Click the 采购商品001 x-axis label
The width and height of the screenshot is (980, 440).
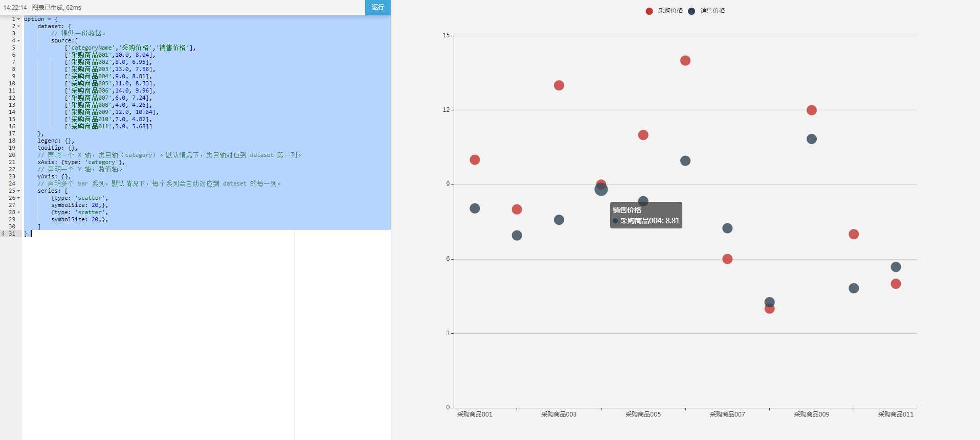point(475,414)
